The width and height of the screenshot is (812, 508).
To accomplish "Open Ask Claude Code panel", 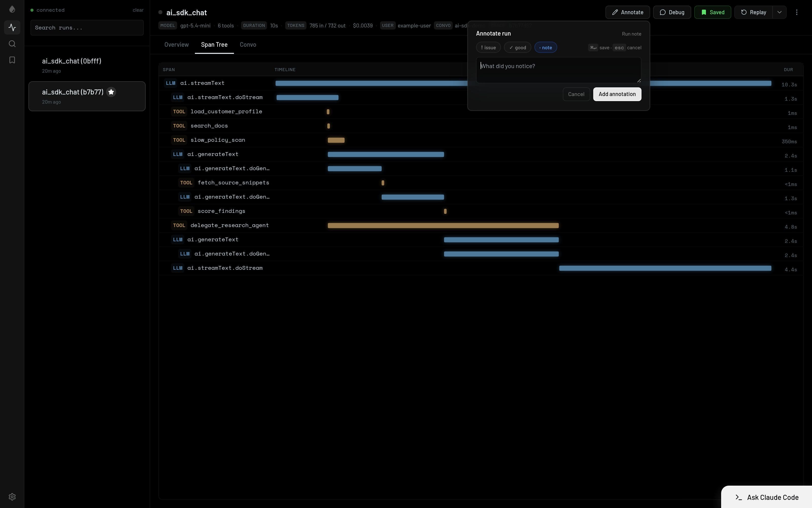I will pos(766,497).
